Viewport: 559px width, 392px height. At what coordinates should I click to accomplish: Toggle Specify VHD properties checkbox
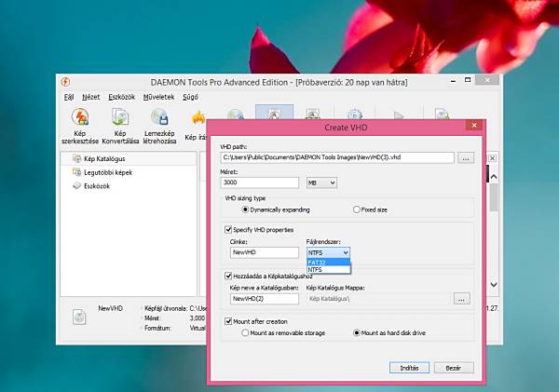[228, 229]
